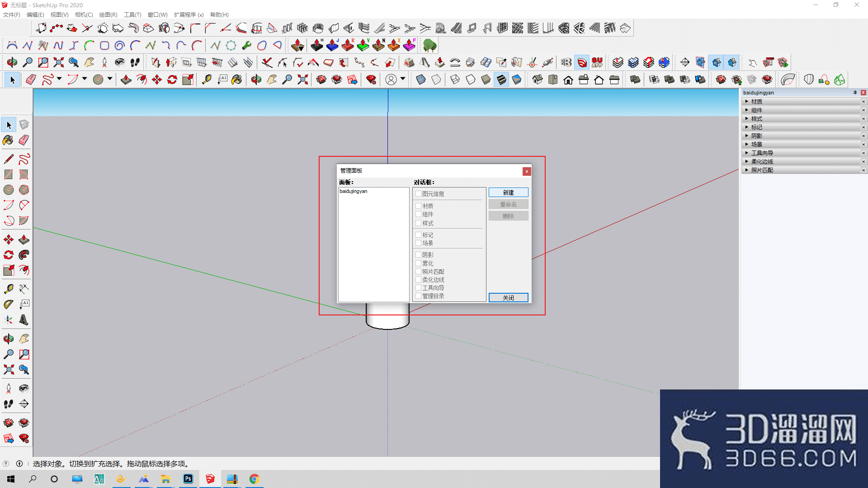Choose the Axes tool in left toolbar
This screenshot has height=488, width=868.
(9, 320)
